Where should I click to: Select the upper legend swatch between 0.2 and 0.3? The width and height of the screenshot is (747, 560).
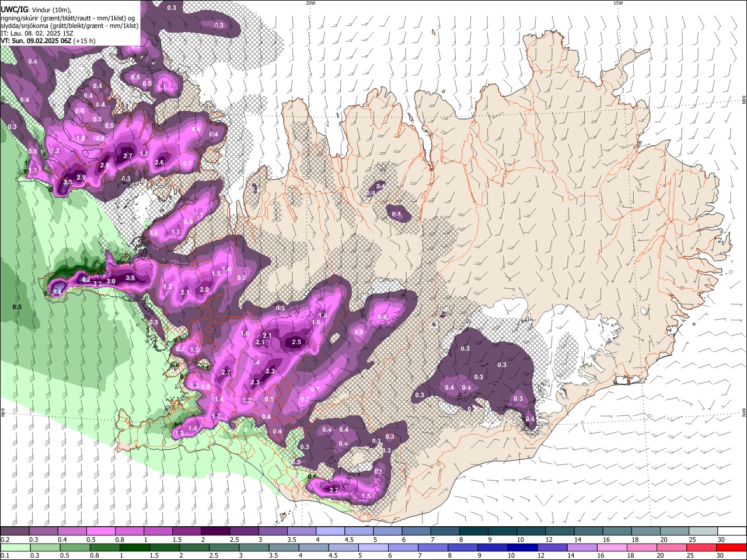[15, 531]
